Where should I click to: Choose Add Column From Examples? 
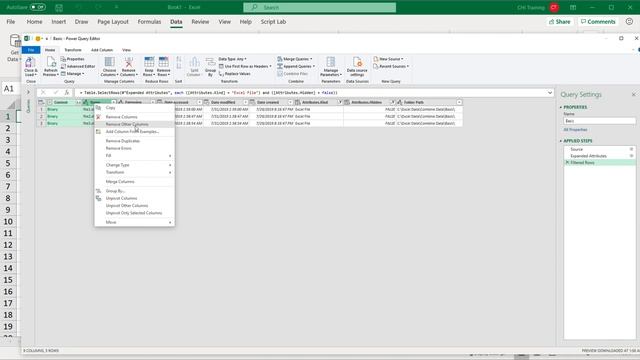[134, 132]
